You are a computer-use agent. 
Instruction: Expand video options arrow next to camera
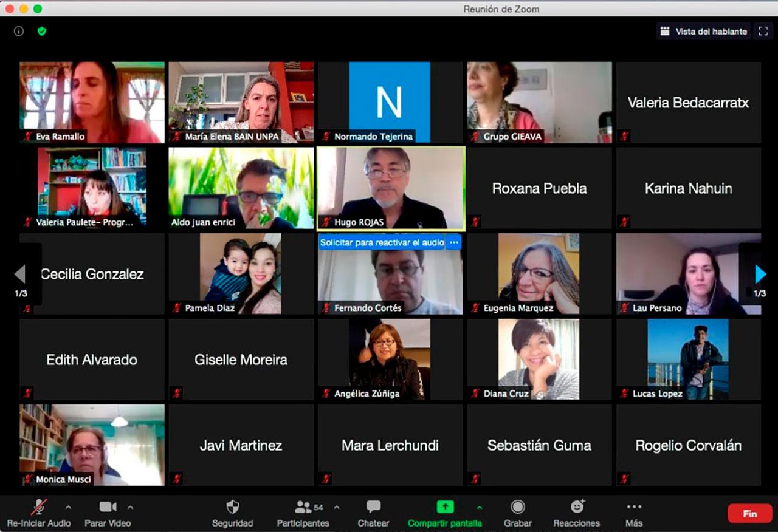click(x=130, y=507)
